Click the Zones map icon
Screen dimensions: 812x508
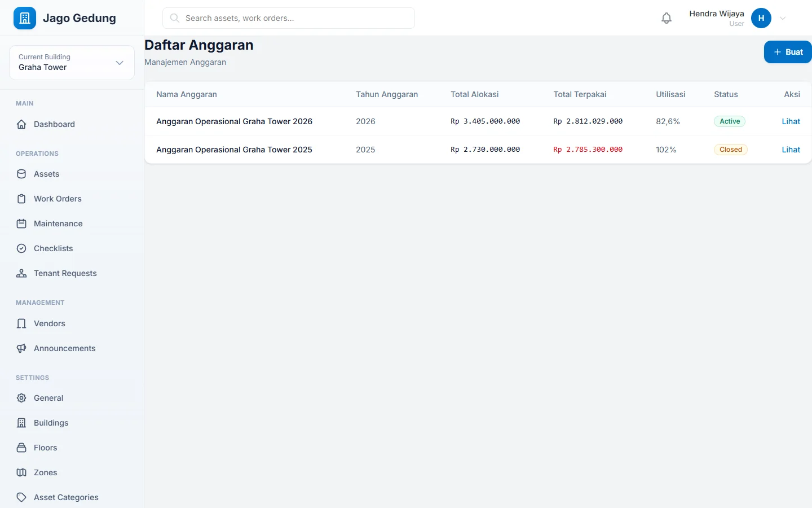click(21, 472)
